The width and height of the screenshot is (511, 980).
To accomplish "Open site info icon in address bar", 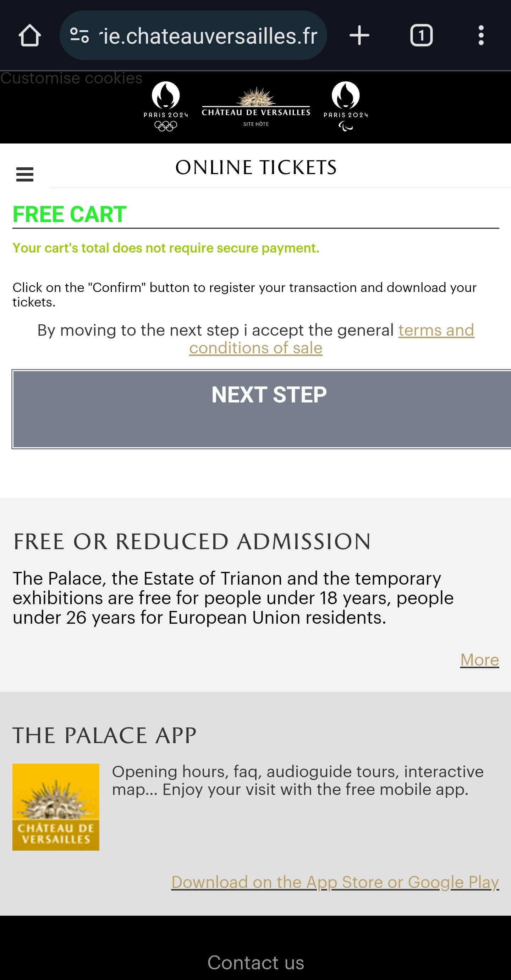I will pos(79,36).
